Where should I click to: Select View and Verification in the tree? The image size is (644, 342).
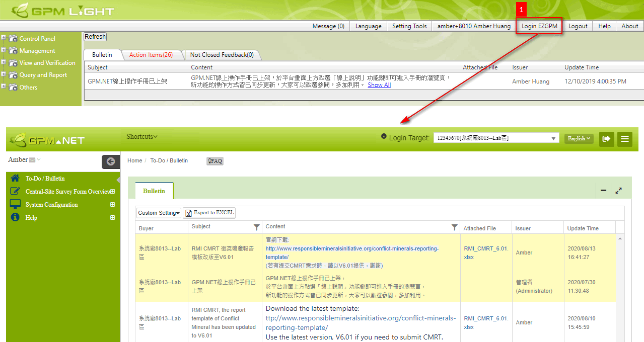click(47, 63)
